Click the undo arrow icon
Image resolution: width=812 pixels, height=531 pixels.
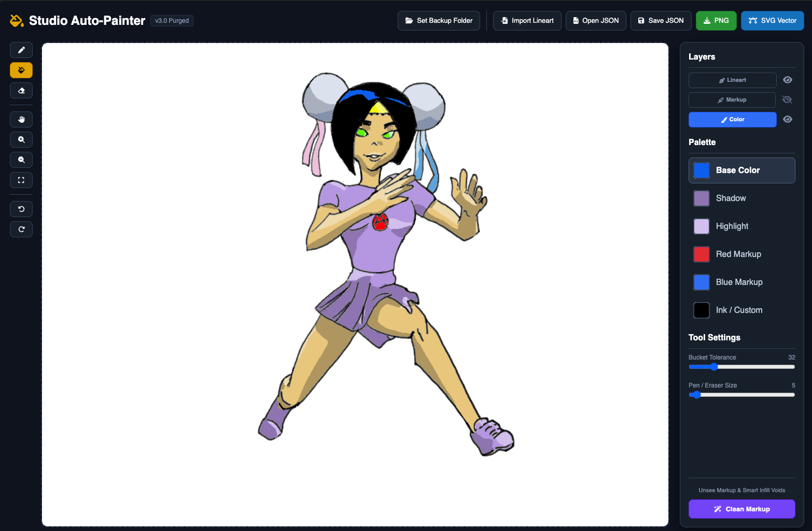tap(21, 209)
